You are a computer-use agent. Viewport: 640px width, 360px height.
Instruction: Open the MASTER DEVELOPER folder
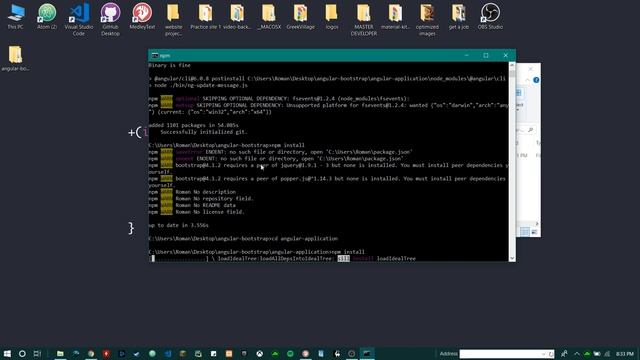tap(364, 19)
